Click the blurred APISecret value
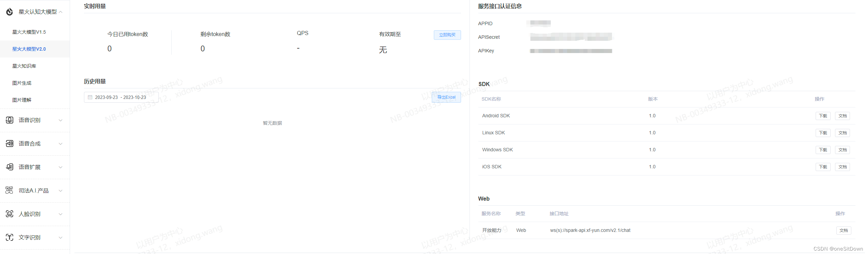The height and width of the screenshot is (254, 868). point(571,37)
